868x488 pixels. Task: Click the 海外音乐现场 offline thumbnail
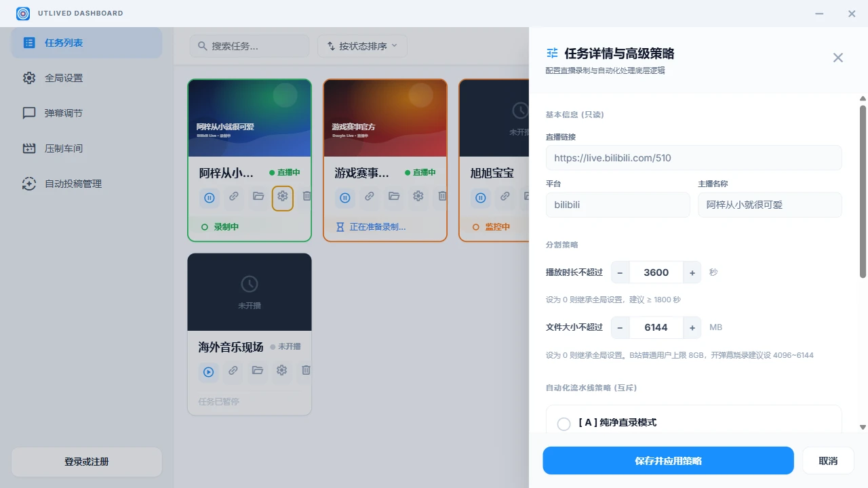point(250,292)
